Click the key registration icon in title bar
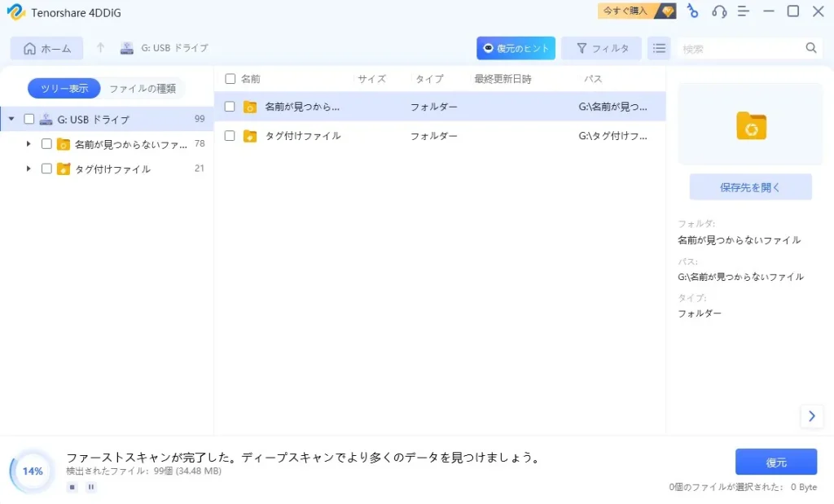 [692, 11]
